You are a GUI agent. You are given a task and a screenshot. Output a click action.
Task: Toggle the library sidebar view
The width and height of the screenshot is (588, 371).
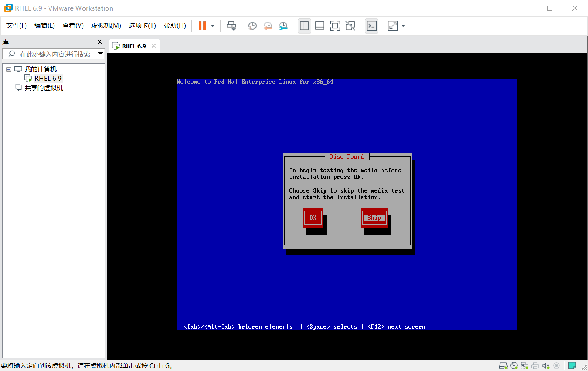(x=304, y=26)
